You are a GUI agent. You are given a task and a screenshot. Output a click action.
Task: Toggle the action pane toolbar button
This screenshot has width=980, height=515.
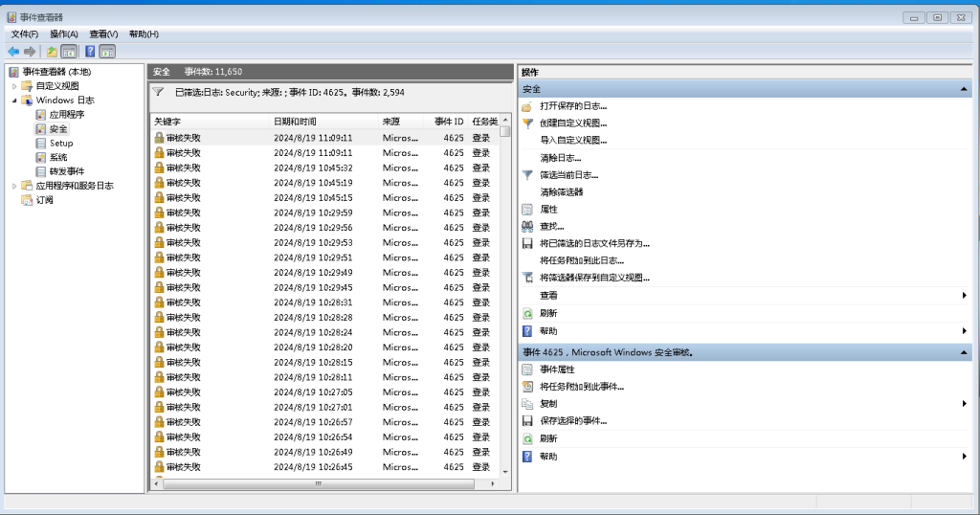point(107,52)
